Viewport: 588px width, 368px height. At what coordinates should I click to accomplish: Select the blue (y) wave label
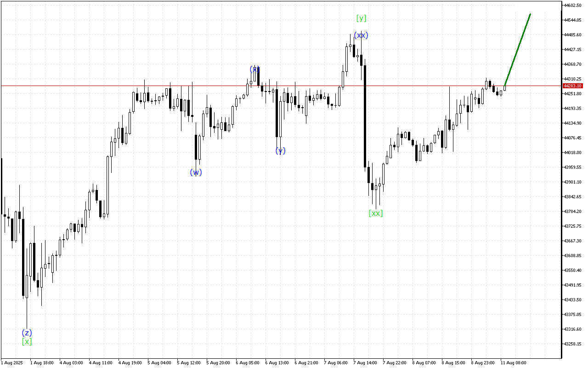(280, 150)
